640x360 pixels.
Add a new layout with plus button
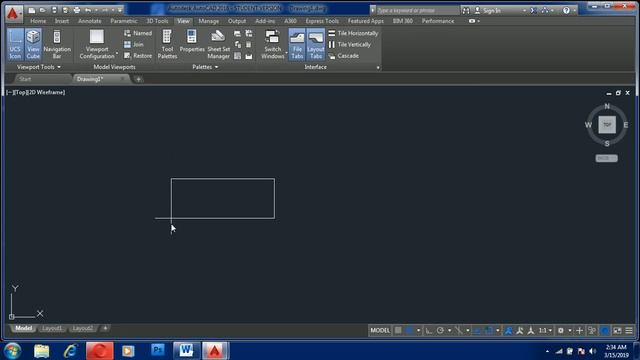coord(105,328)
